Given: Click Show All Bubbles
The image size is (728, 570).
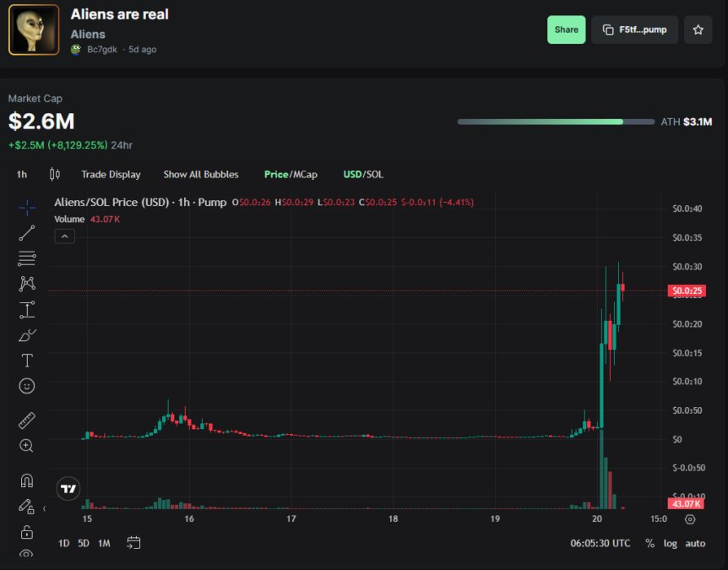Looking at the screenshot, I should tap(201, 175).
